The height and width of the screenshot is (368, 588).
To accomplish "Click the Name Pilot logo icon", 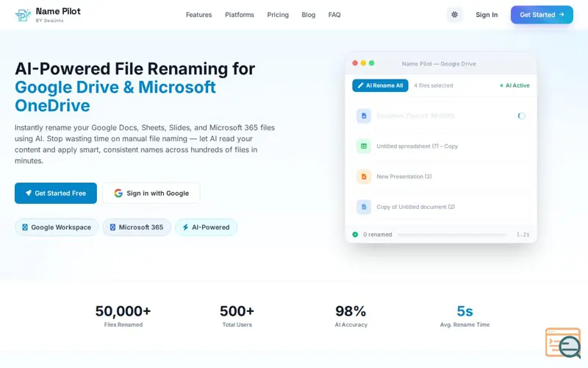I will 23,15.
